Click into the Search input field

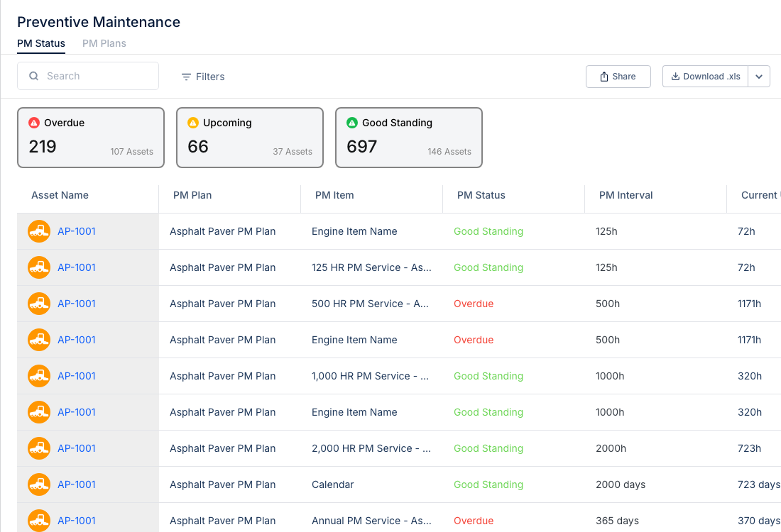click(x=88, y=76)
